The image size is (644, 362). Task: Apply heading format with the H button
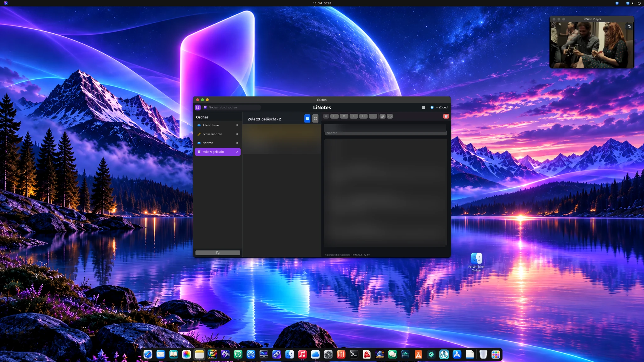[334, 116]
